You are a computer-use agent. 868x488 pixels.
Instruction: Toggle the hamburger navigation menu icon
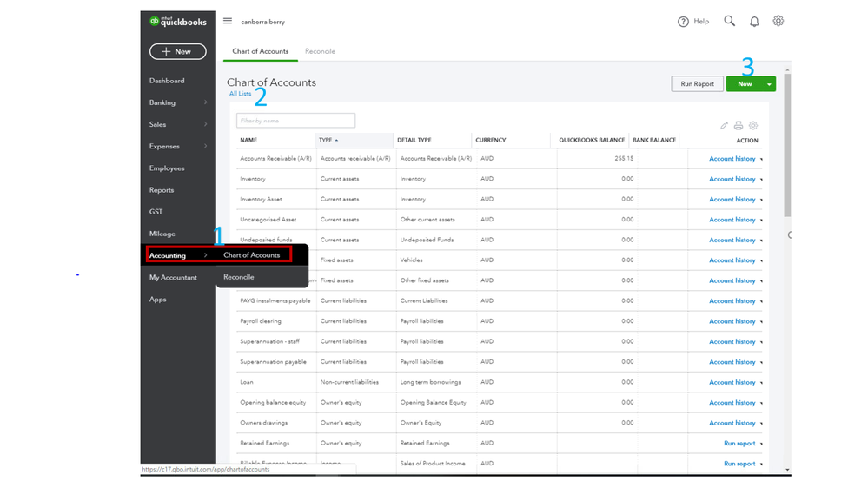[228, 21]
